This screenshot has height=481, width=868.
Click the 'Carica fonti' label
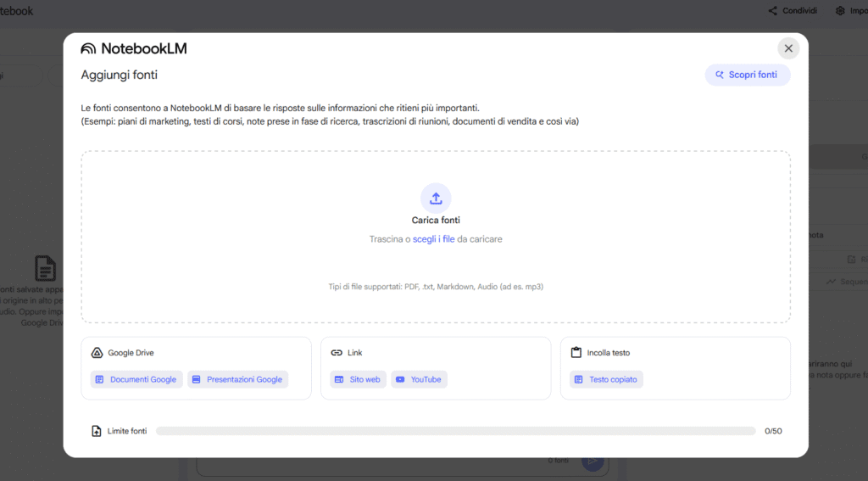[436, 220]
